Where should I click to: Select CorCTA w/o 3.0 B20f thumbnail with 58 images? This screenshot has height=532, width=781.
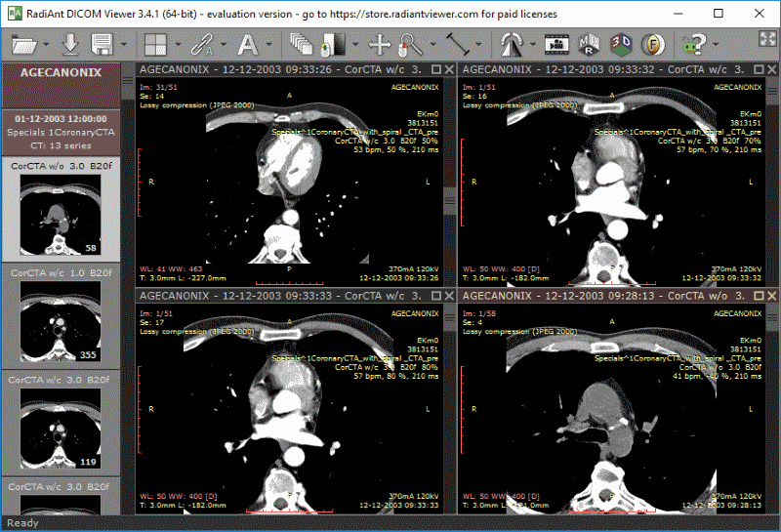(x=61, y=209)
